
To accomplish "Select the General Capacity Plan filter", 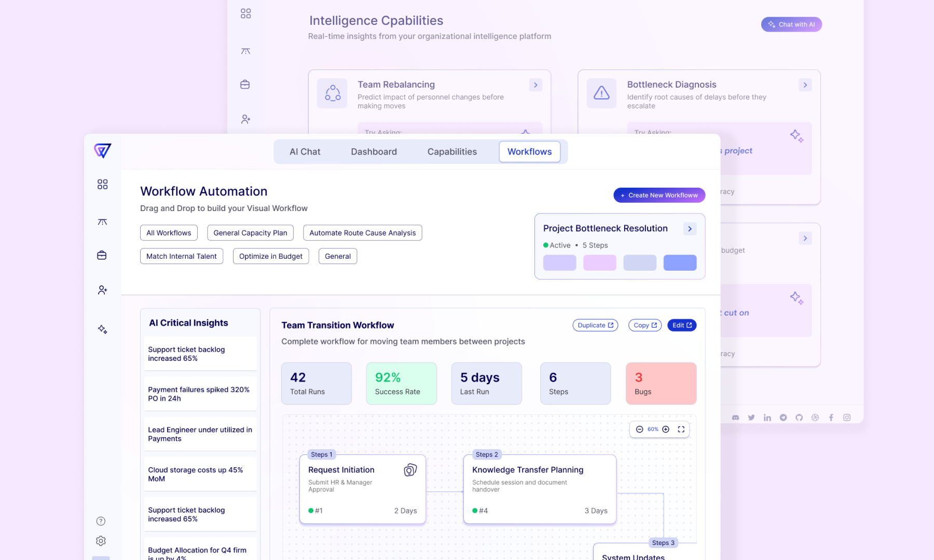I will [250, 233].
